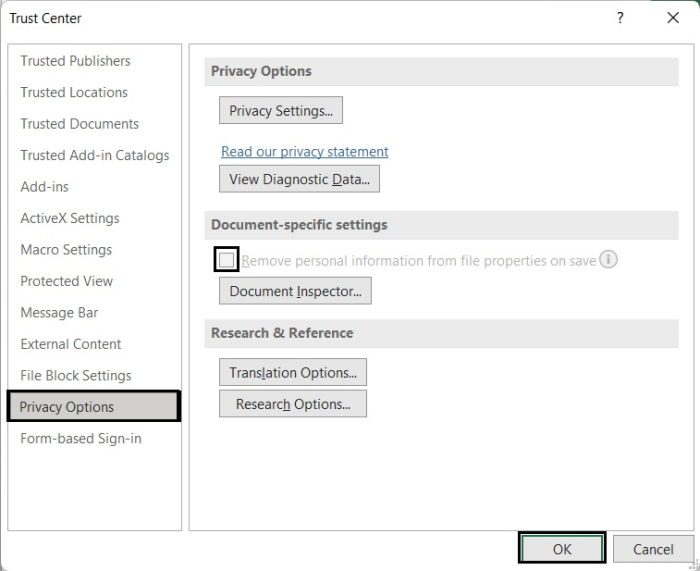Image resolution: width=700 pixels, height=571 pixels.
Task: Enable Remove personal information on save checkbox
Action: pos(227,260)
